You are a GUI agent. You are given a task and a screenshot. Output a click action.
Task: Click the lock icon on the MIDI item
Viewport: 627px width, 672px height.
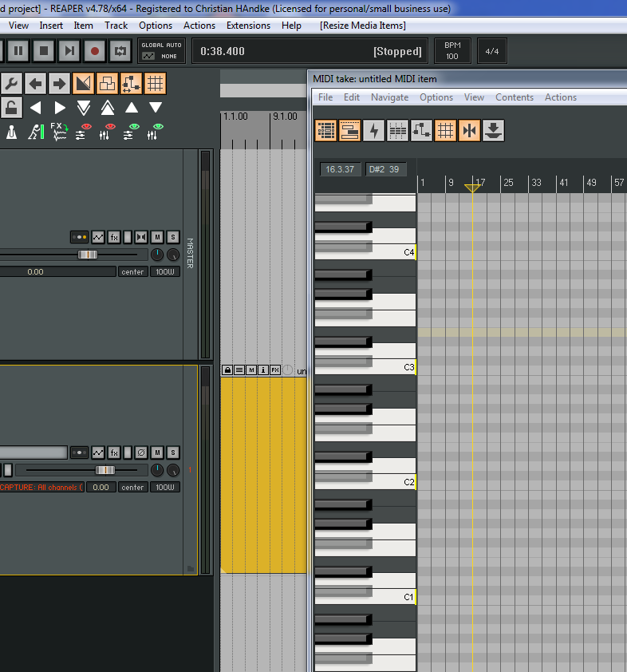coord(227,370)
